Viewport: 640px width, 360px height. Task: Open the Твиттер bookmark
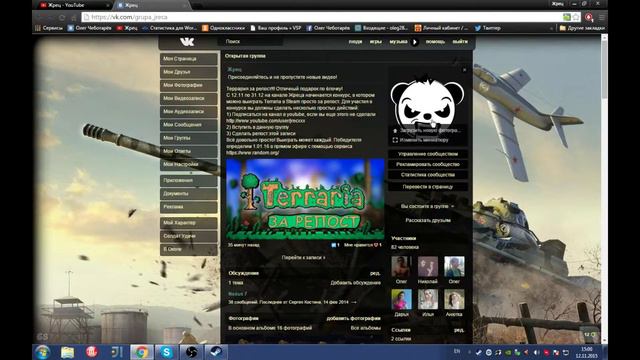pos(487,28)
